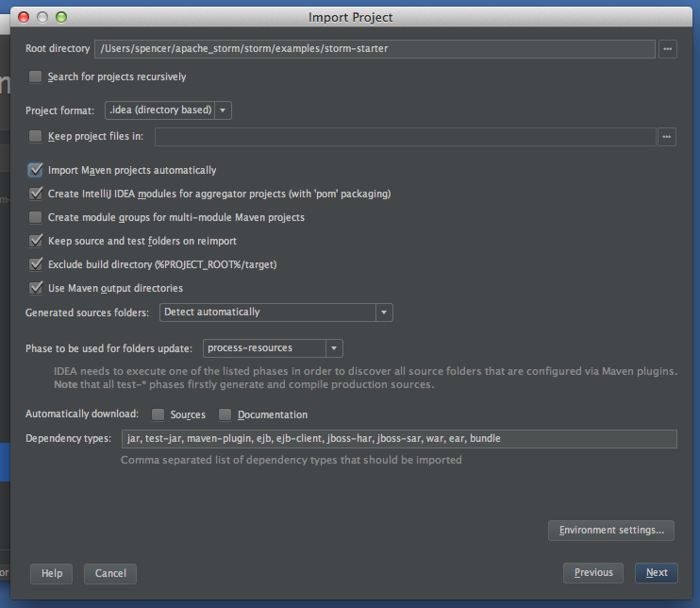Enable automatic download of Sources
The height and width of the screenshot is (608, 700).
click(x=158, y=414)
